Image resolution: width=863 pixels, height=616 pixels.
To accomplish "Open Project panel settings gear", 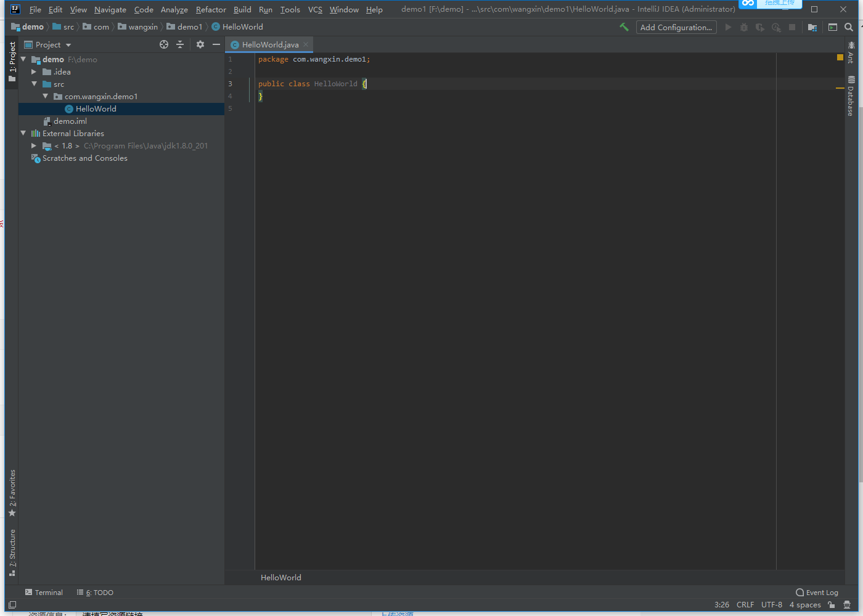I will pyautogui.click(x=200, y=44).
